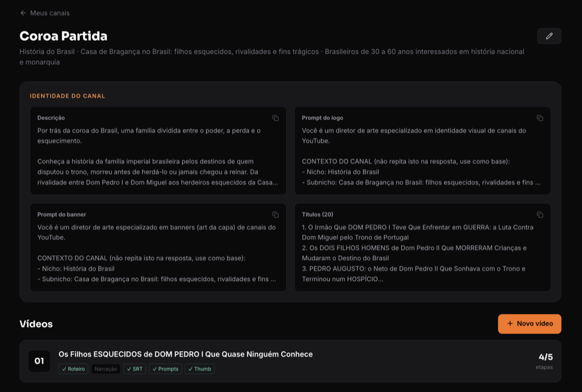The width and height of the screenshot is (582, 392).
Task: Select the Roteiro step badge
Action: coord(73,369)
